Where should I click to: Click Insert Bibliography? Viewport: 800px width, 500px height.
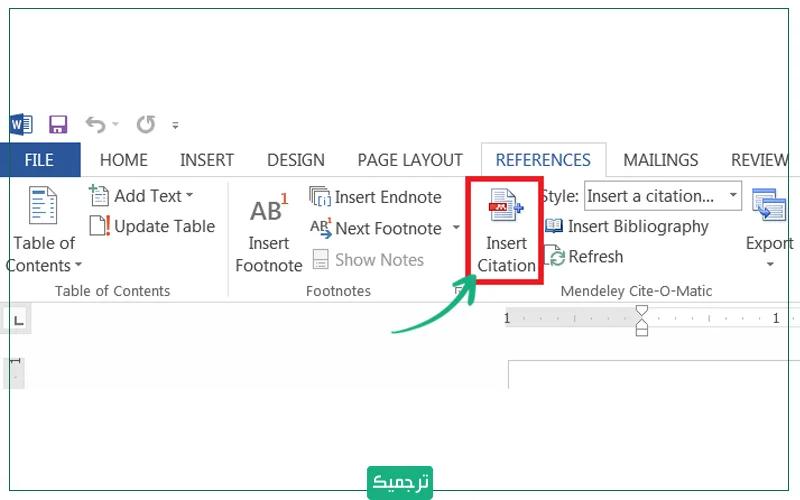coord(626,227)
